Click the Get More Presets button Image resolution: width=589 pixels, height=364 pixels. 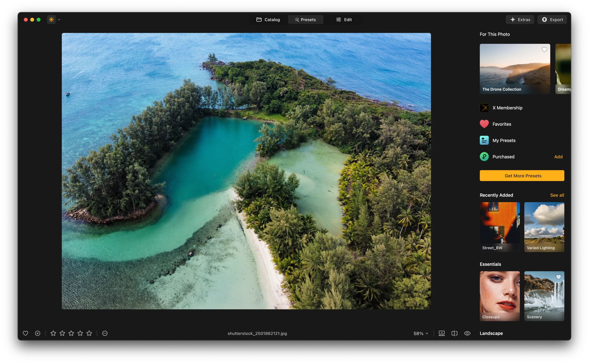pyautogui.click(x=522, y=176)
